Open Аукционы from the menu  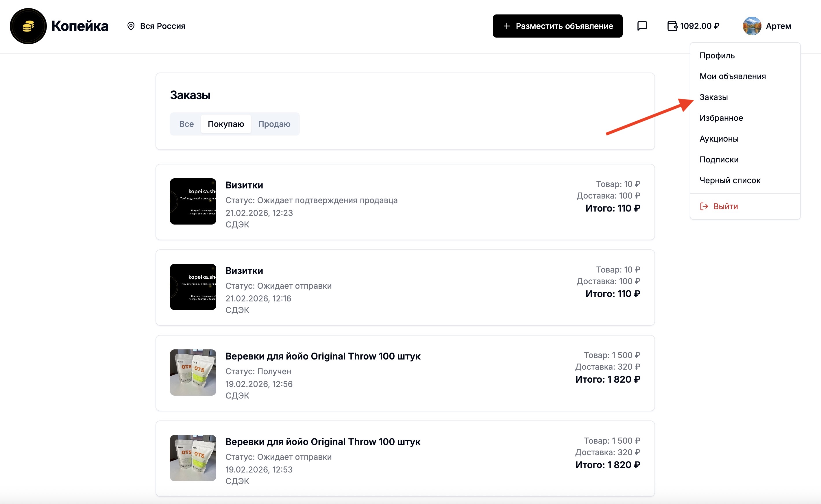[719, 139]
